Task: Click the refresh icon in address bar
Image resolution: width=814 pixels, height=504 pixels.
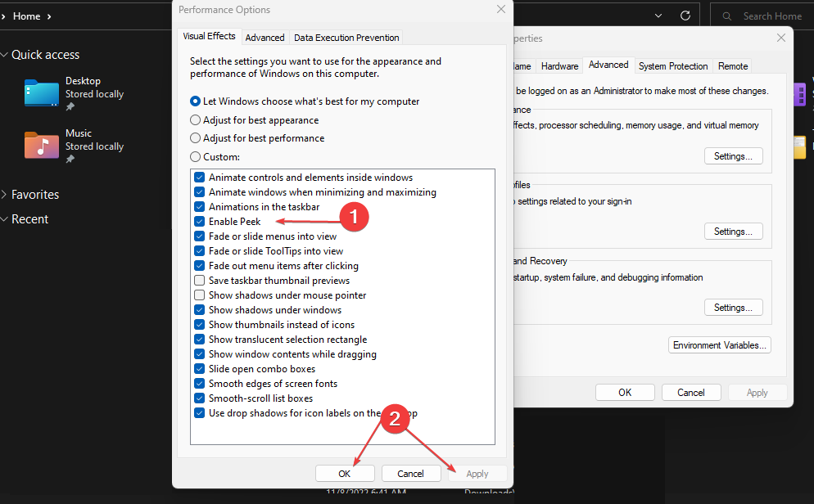Action: coord(685,16)
